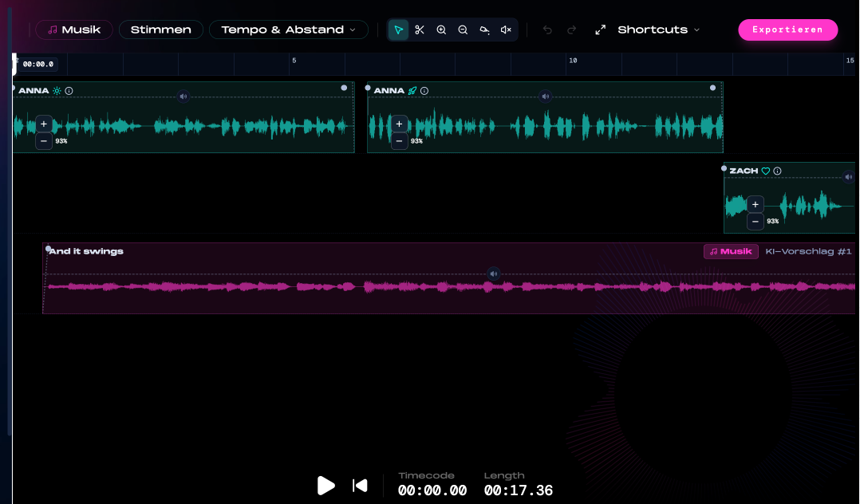Click the expand view icon
Screen dimensions: 860x504
pyautogui.click(x=600, y=30)
